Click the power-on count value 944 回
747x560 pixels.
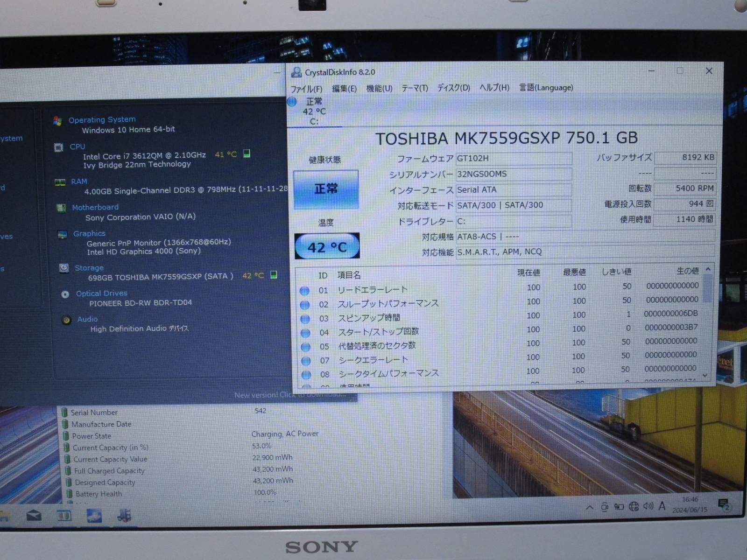point(685,203)
